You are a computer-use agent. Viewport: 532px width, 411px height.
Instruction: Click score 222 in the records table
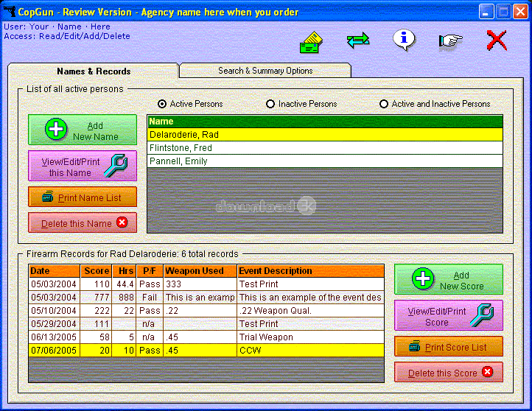[x=96, y=311]
